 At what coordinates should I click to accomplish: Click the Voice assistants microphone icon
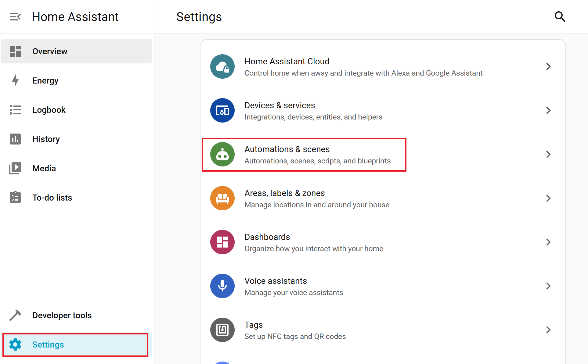pyautogui.click(x=222, y=286)
